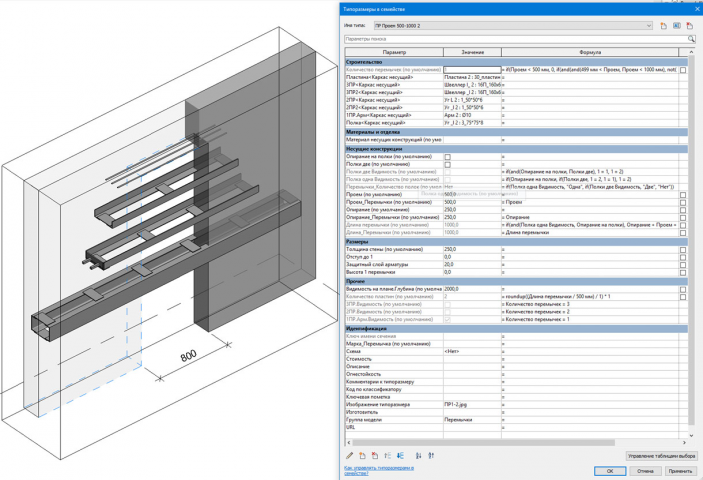Screen dimensions: 703x480
Task: Toggle lock checkbox for Видимость на плане.Глубина row
Action: 682,290
